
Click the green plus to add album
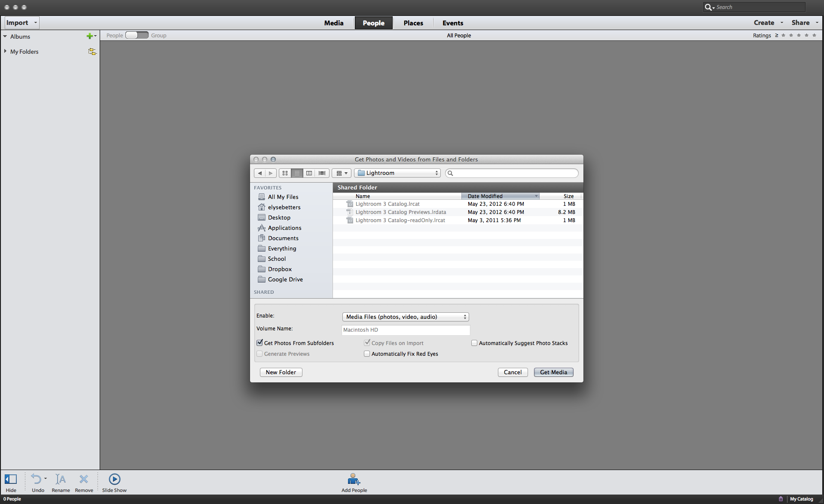point(89,36)
